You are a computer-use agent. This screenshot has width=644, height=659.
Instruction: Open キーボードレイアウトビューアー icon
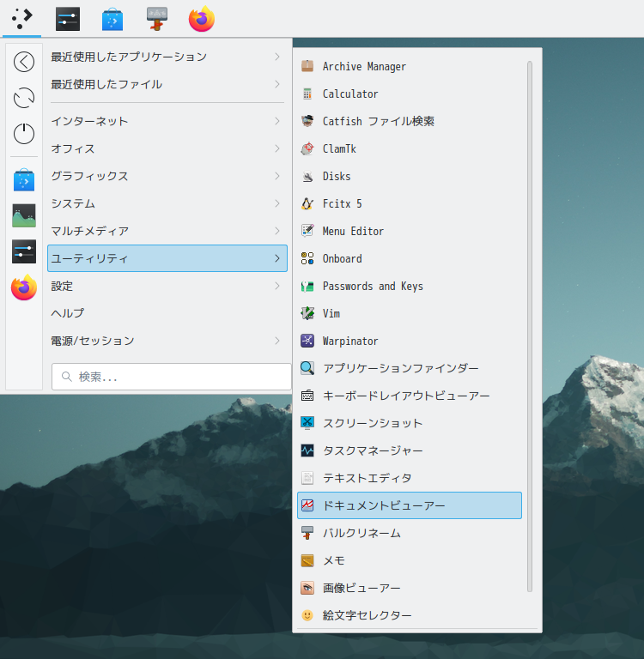(x=307, y=396)
